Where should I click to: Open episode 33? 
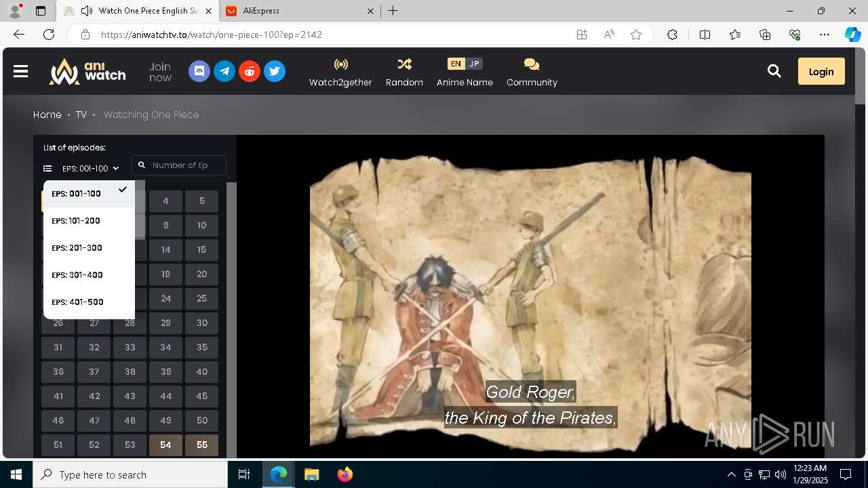coord(130,348)
